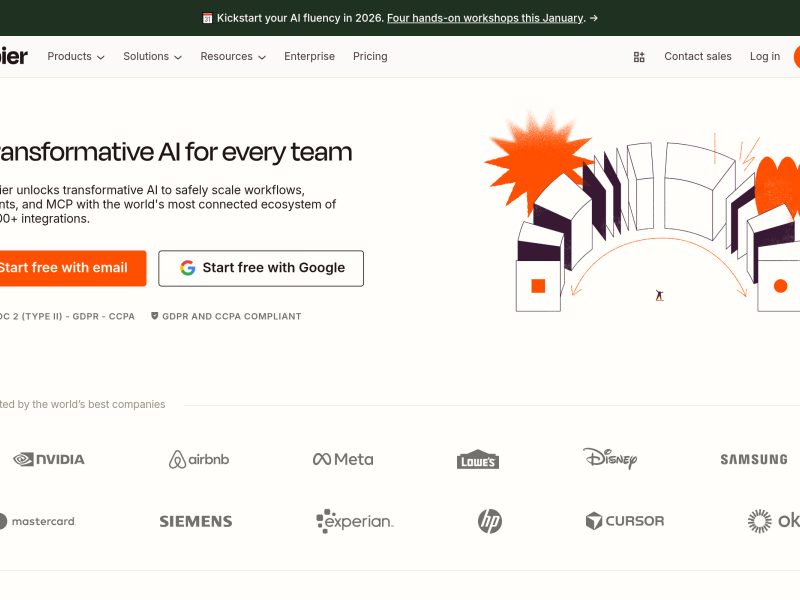The image size is (800, 600).
Task: Click the Lowe's logo
Action: click(477, 460)
